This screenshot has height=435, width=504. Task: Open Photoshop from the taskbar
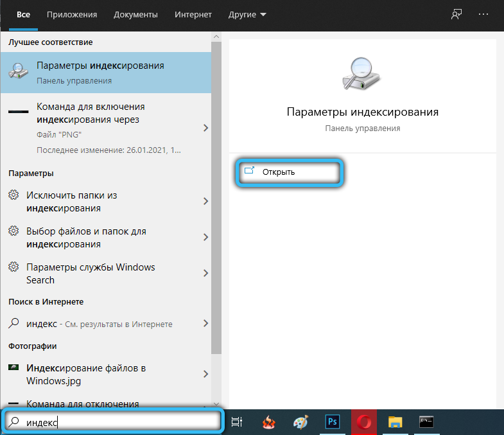[x=333, y=422]
